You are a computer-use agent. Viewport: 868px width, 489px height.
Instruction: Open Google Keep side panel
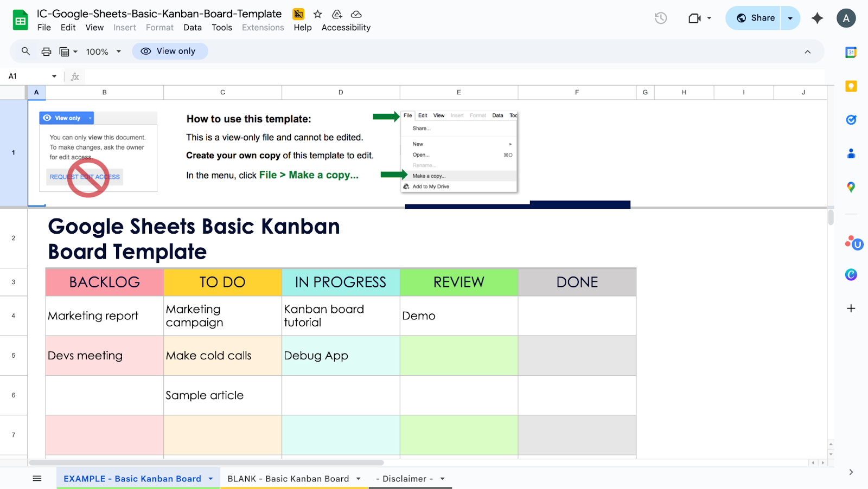click(851, 86)
